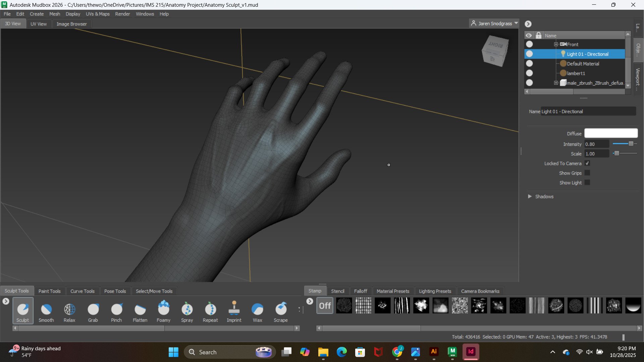Turn stamp Off button
The image size is (644, 362).
point(325,306)
